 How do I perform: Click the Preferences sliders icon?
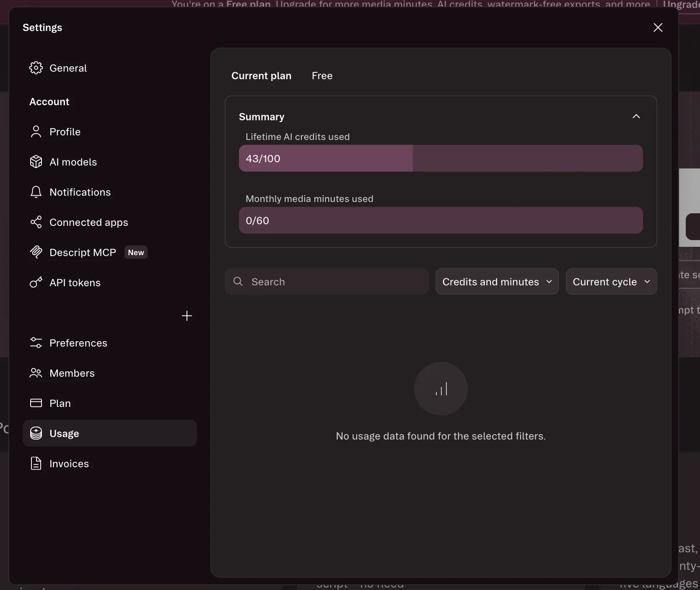tap(36, 343)
